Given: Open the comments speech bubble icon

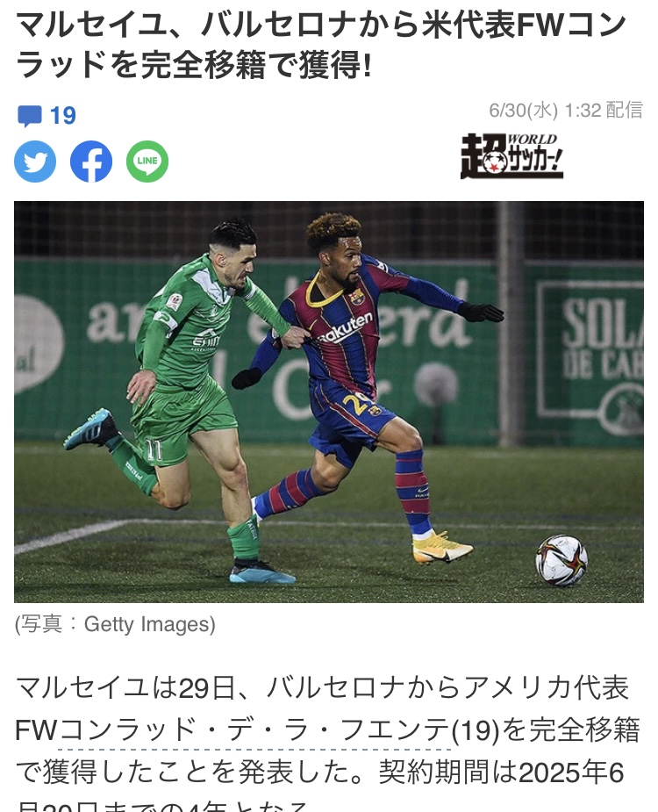Looking at the screenshot, I should pos(30,116).
